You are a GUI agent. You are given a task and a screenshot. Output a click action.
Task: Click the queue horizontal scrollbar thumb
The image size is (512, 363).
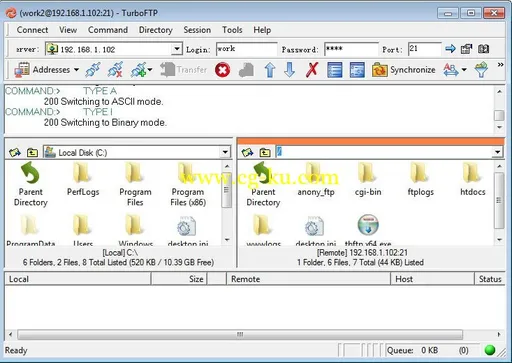coord(240,334)
